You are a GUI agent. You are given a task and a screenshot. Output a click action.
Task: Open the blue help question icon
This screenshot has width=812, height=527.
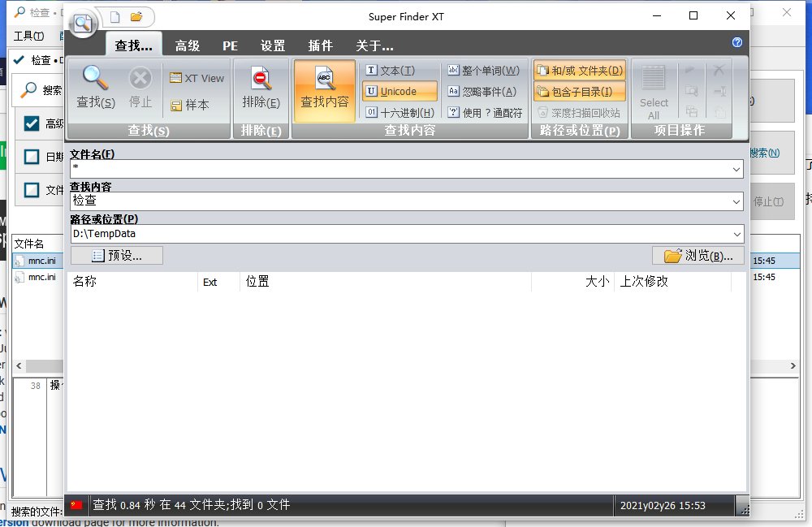click(x=737, y=42)
